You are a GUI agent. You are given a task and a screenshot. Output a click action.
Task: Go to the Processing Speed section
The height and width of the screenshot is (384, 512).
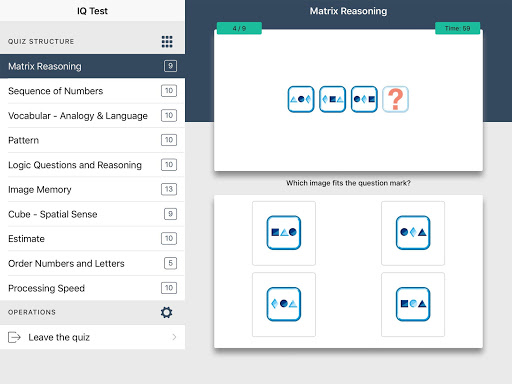(92, 288)
